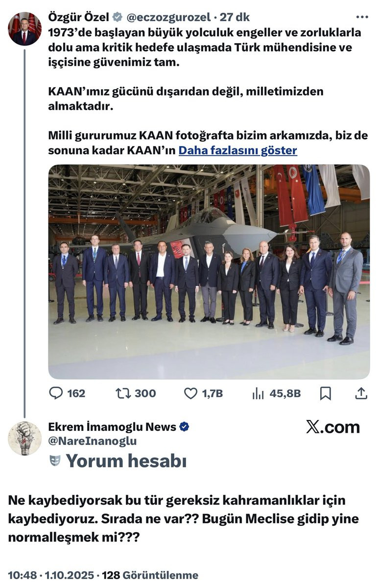The width and height of the screenshot is (378, 588).
Task: Like the tweet via the heart icon
Action: (190, 393)
